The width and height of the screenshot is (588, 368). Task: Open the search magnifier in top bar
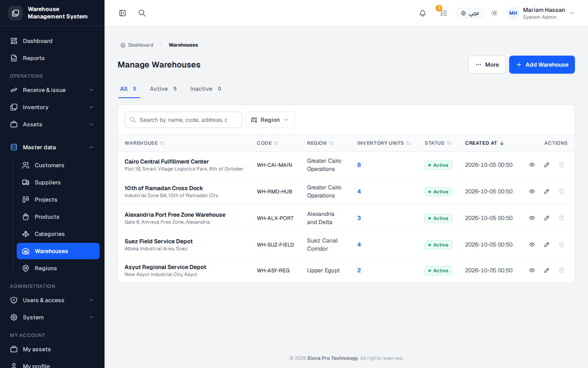coord(142,13)
